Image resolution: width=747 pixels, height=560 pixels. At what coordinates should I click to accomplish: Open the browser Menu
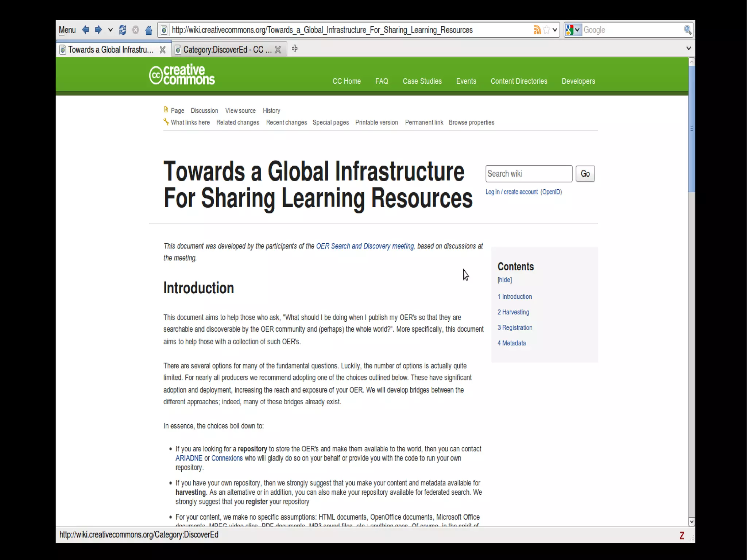pos(67,30)
